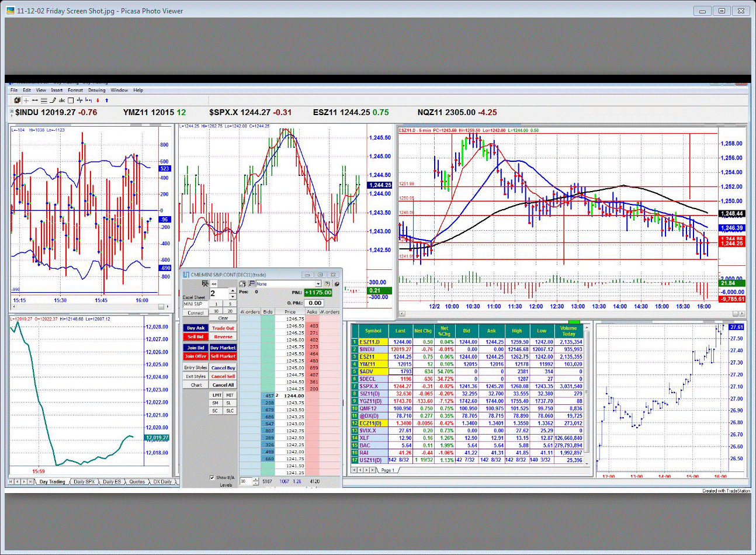Open the Window menu
Viewport: 756px width, 555px height.
click(x=119, y=90)
